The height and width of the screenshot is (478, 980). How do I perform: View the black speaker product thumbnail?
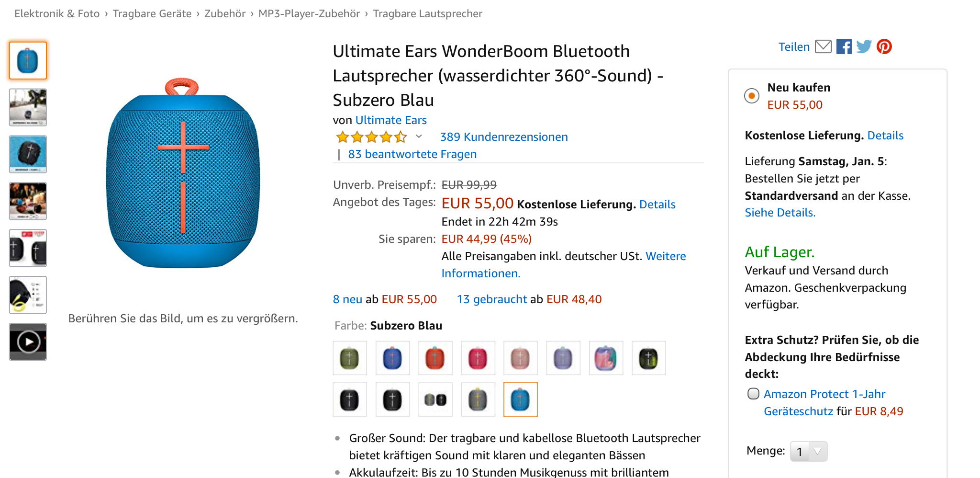[28, 154]
